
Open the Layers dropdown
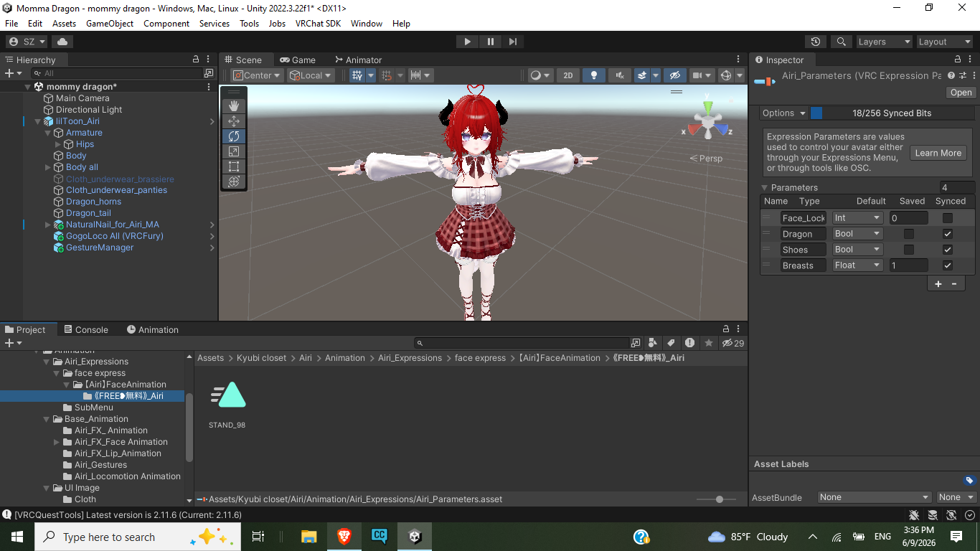(884, 42)
